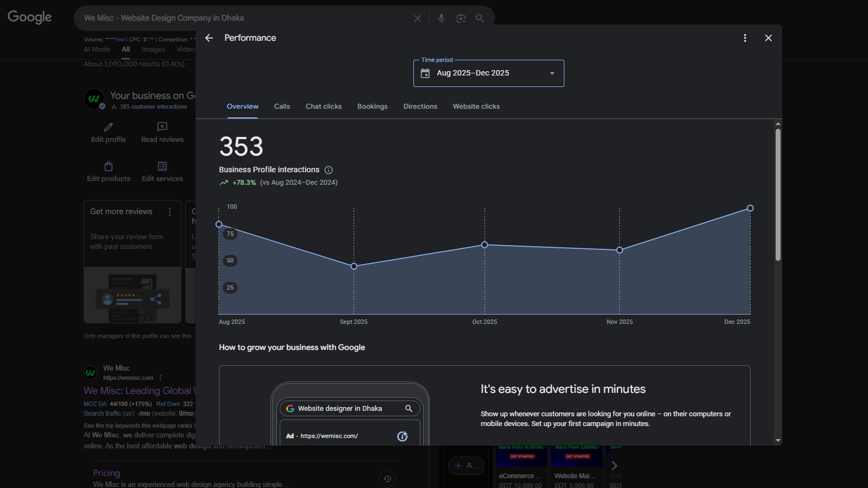The width and height of the screenshot is (868, 488).
Task: Click the Google logo
Action: point(30,17)
